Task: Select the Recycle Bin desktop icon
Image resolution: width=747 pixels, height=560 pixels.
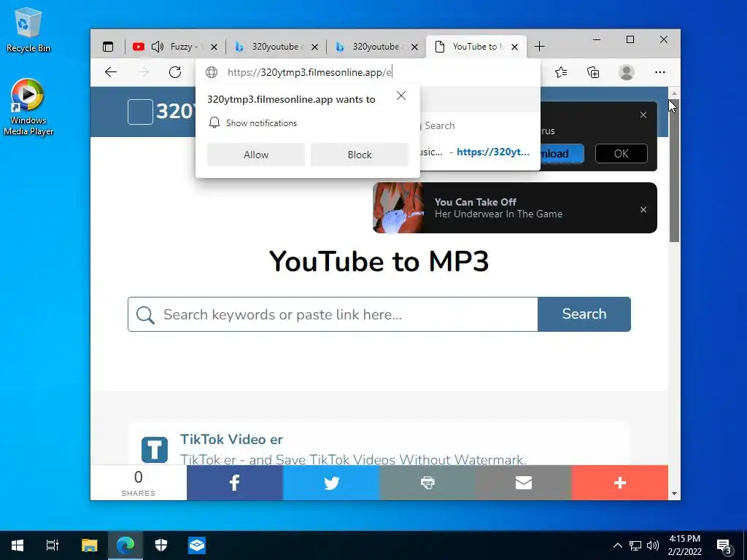Action: 28,30
